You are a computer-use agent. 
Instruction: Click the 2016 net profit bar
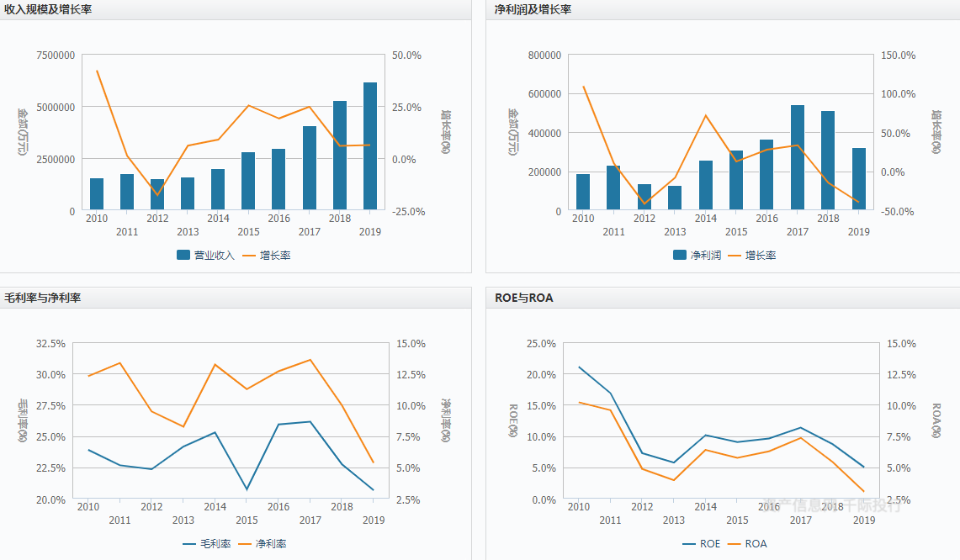coord(766,175)
